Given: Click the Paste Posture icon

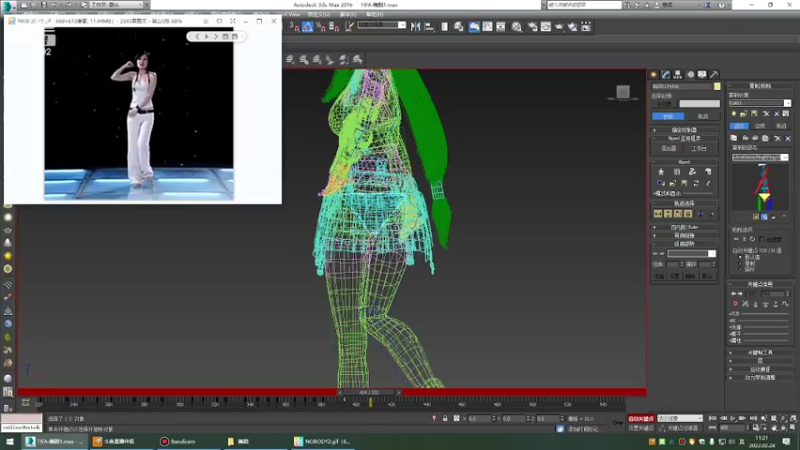Looking at the screenshot, I should (745, 138).
